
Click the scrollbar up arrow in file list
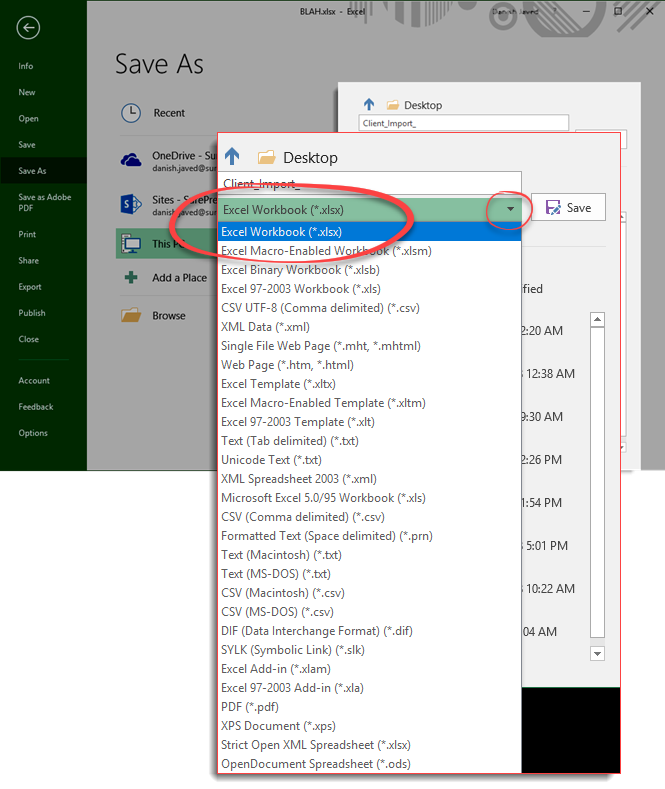(597, 320)
